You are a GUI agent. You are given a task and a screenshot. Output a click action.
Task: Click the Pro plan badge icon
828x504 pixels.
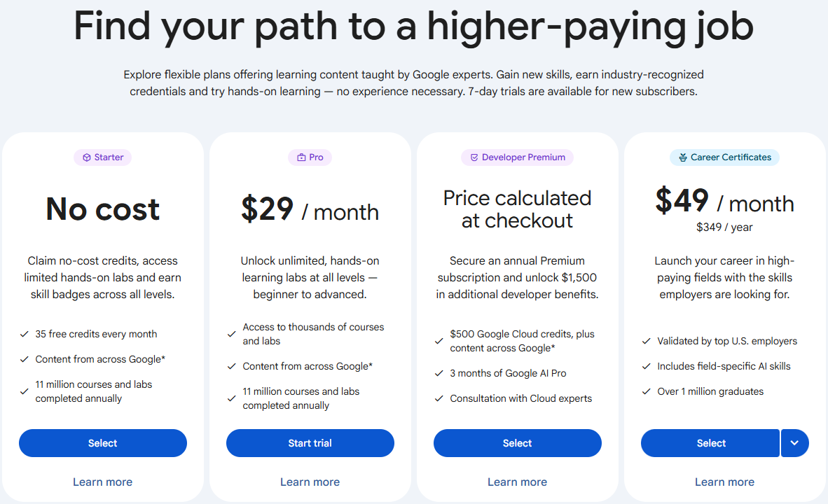tap(301, 157)
